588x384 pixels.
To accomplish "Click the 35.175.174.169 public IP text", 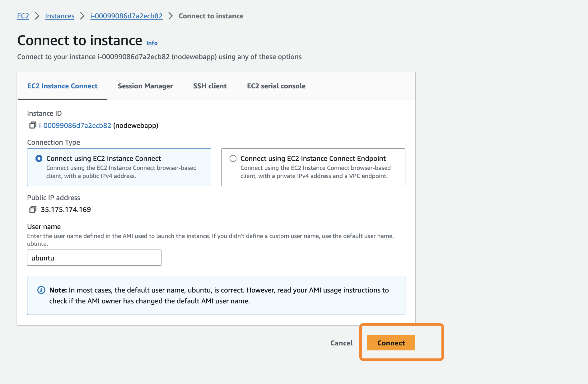I will click(x=66, y=209).
